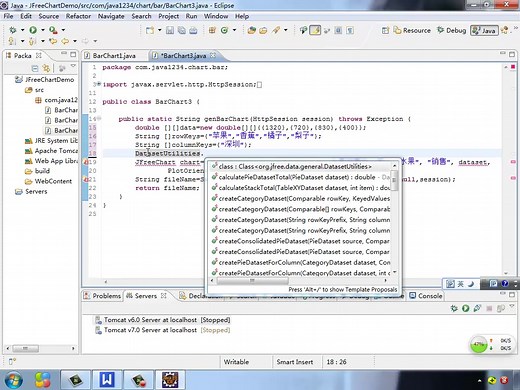520x390 pixels.
Task: Close the BarChart3.java editor tab
Action: tap(213, 55)
